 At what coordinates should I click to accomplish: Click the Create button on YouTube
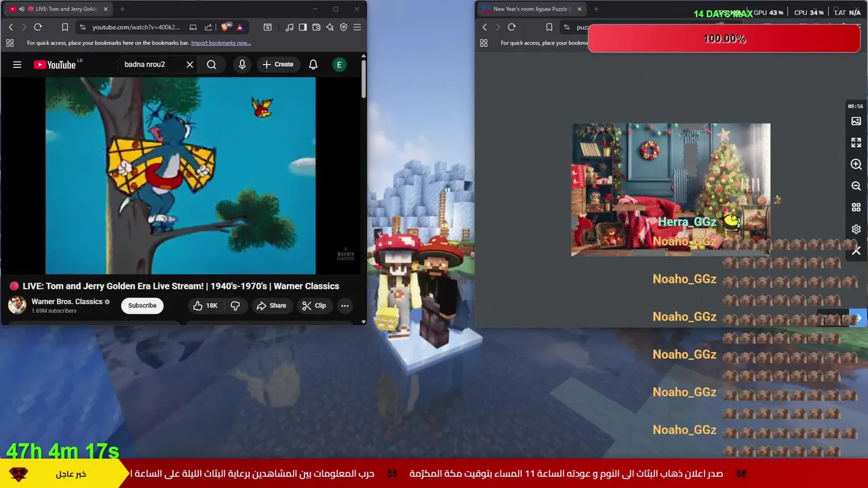click(x=278, y=64)
